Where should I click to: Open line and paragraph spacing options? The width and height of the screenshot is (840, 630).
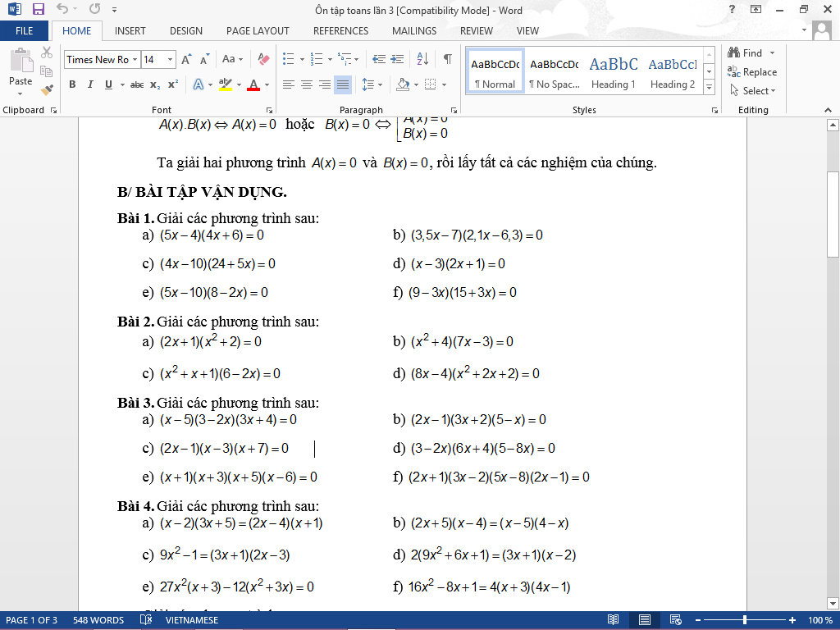point(367,84)
